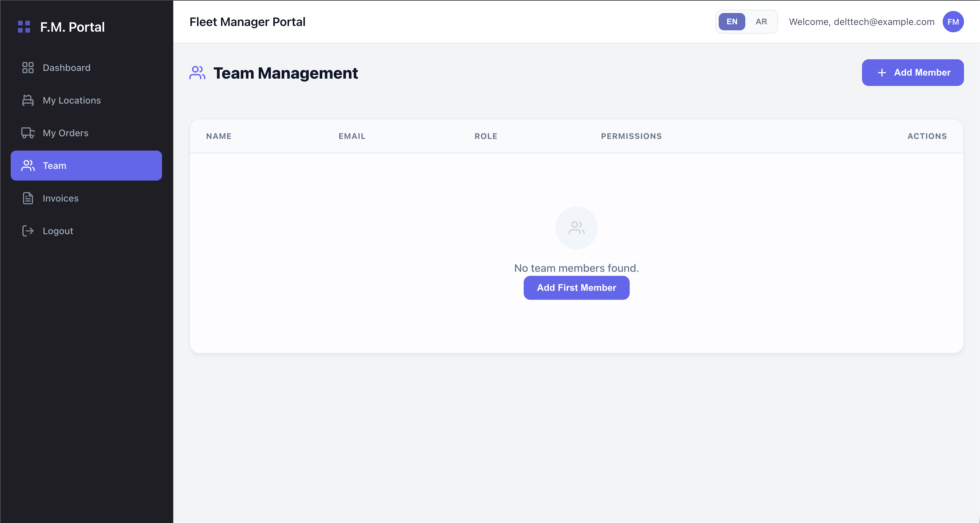980x523 pixels.
Task: Click the welcome delttech@example.com text
Action: click(862, 22)
